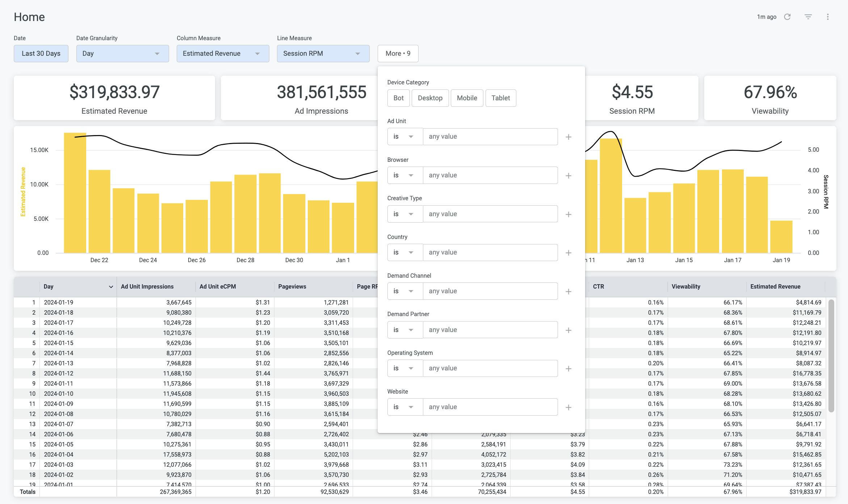The width and height of the screenshot is (848, 504).
Task: Open the Line Measure dropdown
Action: coord(323,54)
